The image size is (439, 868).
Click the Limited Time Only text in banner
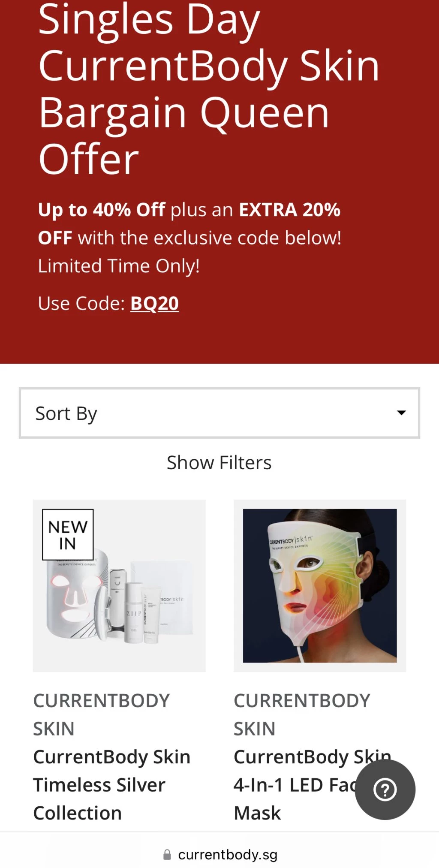(x=119, y=266)
